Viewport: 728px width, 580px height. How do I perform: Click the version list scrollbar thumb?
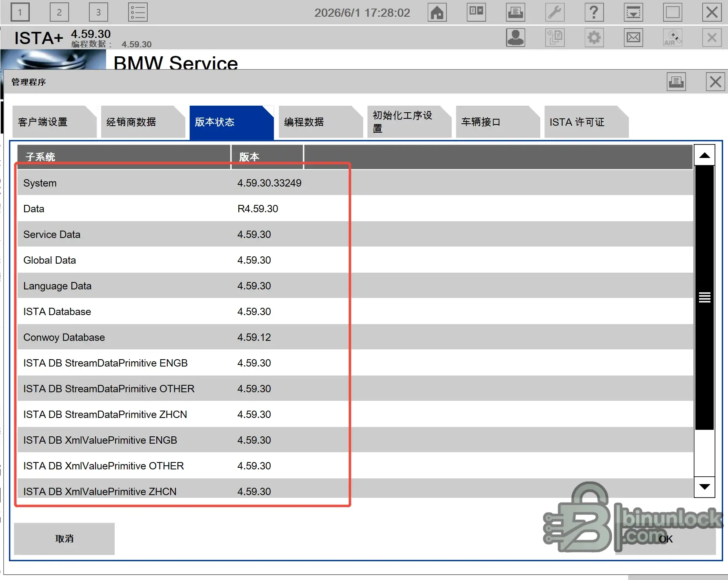tap(704, 298)
